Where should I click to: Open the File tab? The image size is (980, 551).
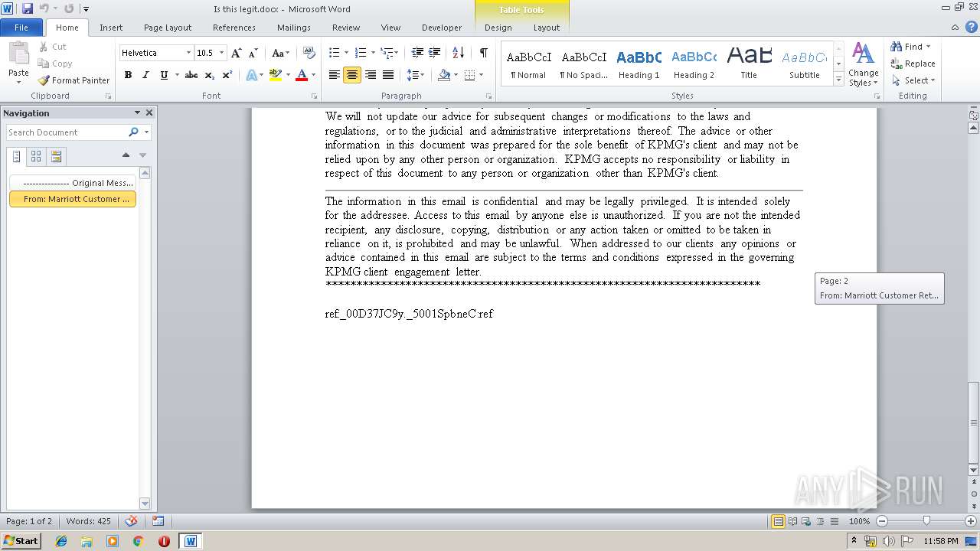point(21,28)
